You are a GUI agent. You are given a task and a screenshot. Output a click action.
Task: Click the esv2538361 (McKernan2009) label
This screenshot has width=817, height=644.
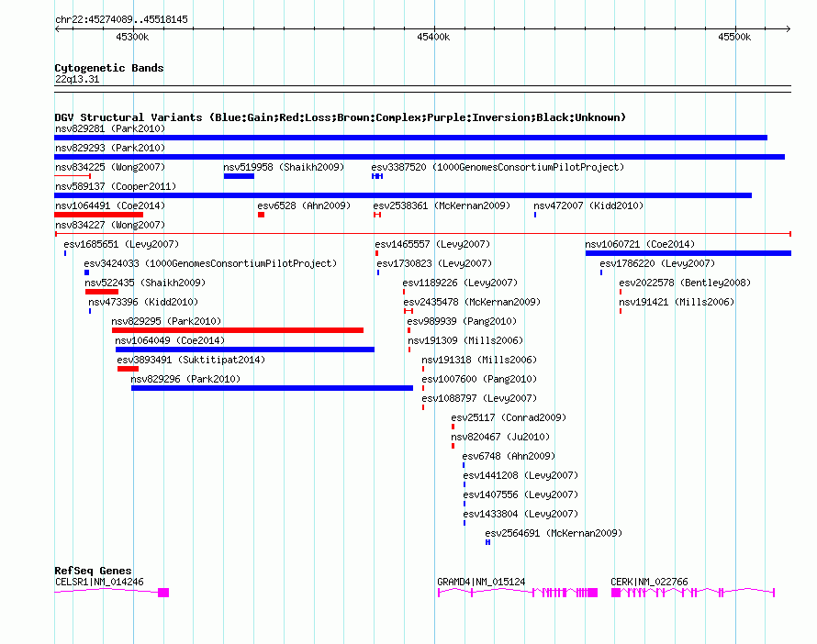pyautogui.click(x=442, y=205)
